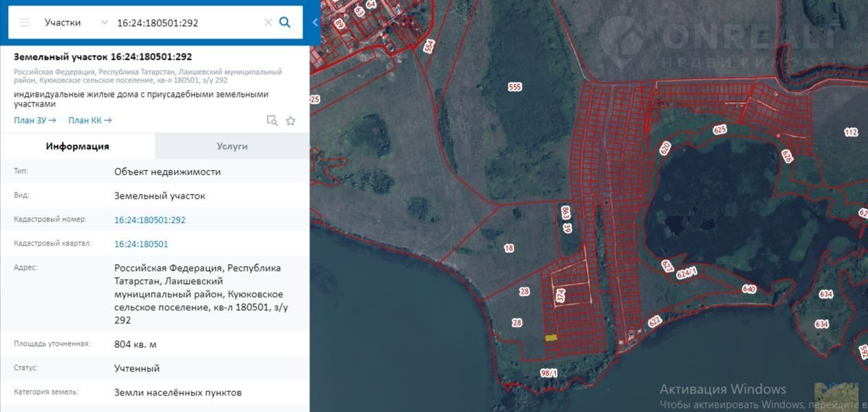Viewport: 868px width, 412px height.
Task: Click cadastral number link 16:24:180501:292
Action: 149,220
